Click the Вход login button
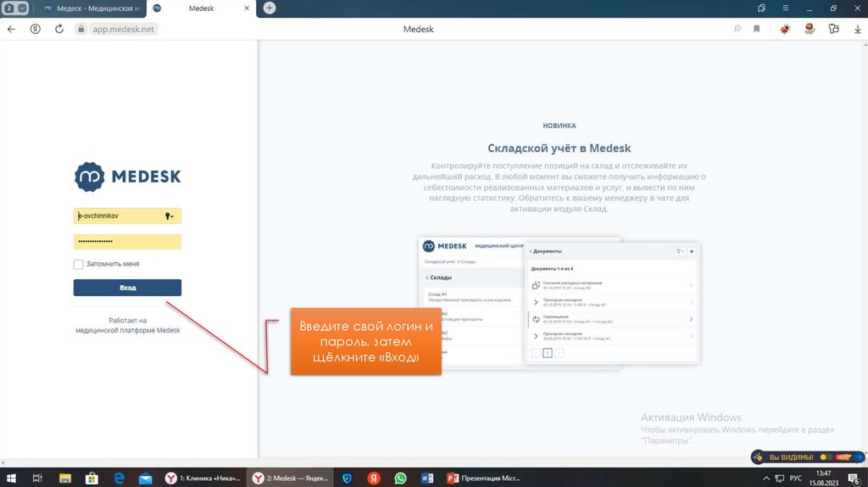This screenshot has height=487, width=868. 127,288
